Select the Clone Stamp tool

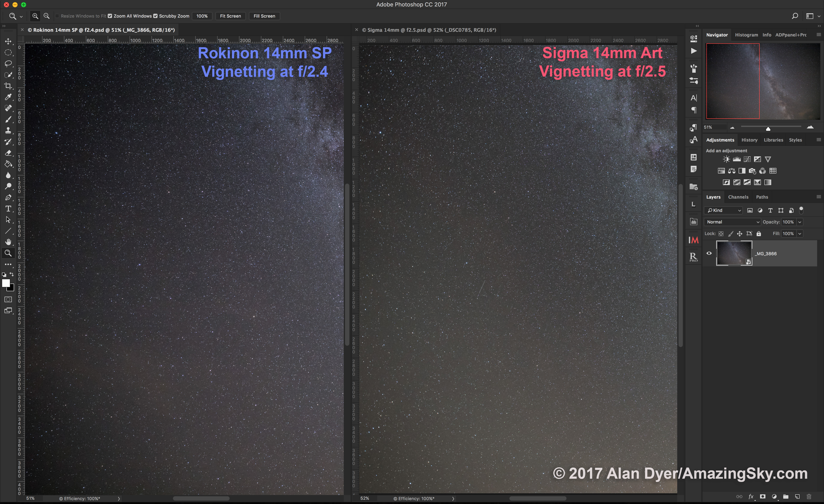8,130
